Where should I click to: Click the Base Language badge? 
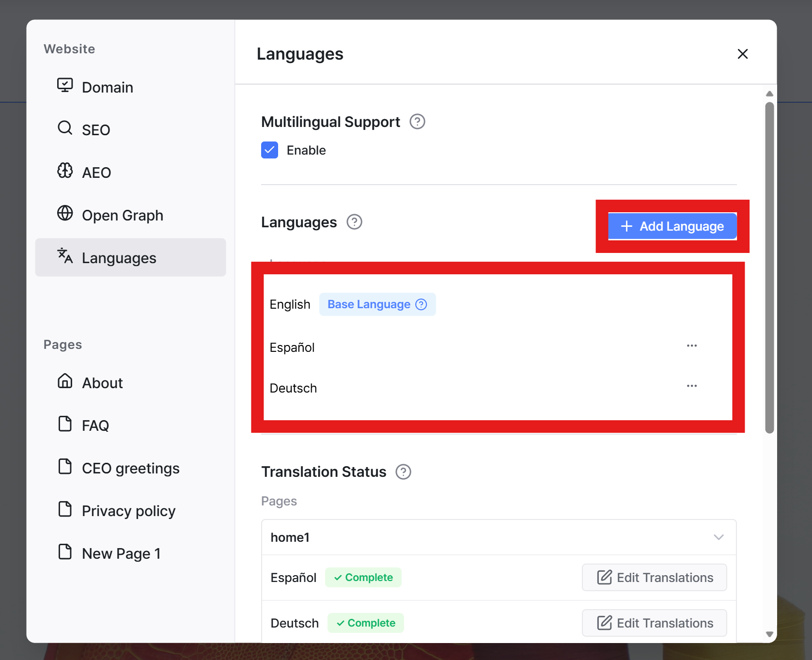click(x=377, y=304)
